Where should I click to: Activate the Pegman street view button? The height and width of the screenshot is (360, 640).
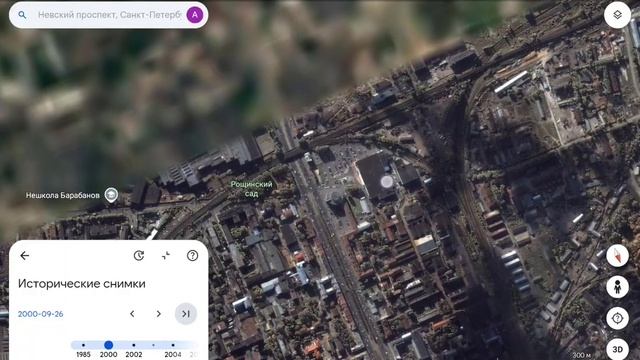click(617, 287)
